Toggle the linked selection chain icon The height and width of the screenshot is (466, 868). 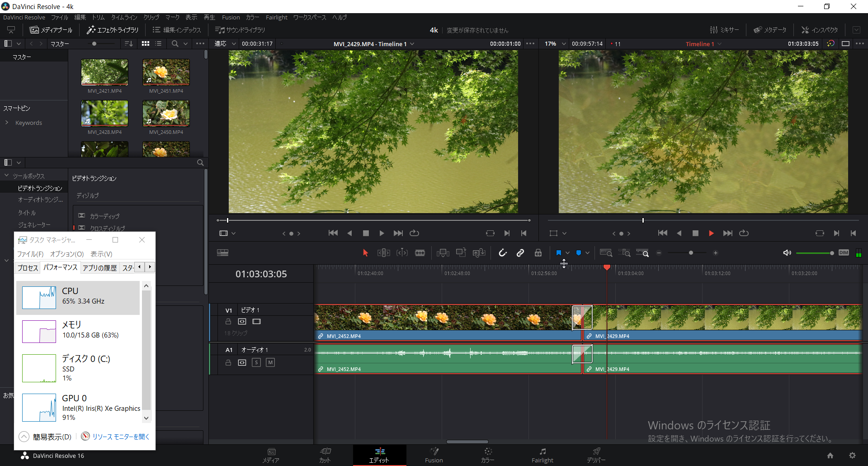(520, 253)
